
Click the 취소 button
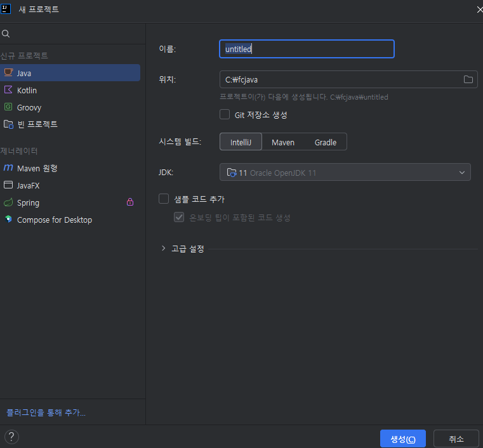pyautogui.click(x=456, y=438)
